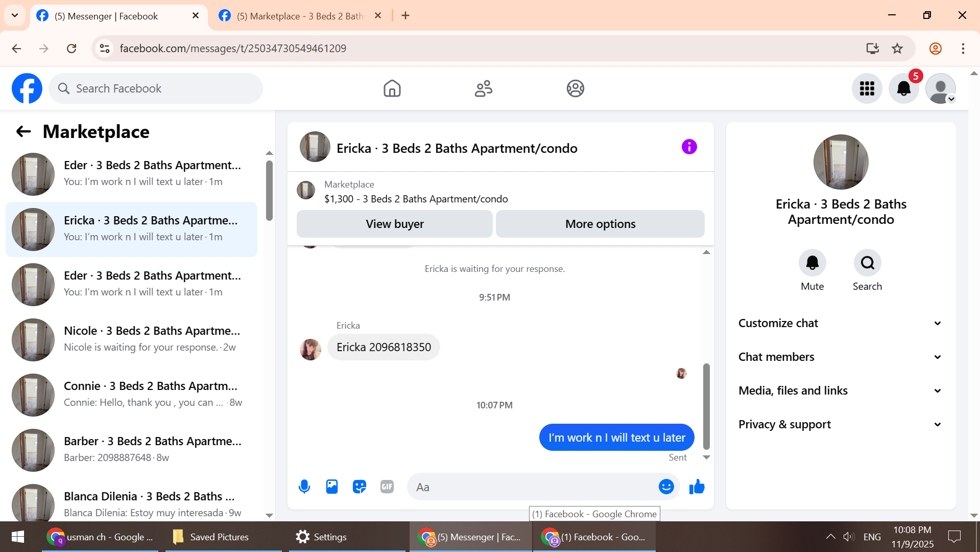Viewport: 980px width, 552px height.
Task: Click the chat messages scrollbar thumb
Action: [x=707, y=406]
